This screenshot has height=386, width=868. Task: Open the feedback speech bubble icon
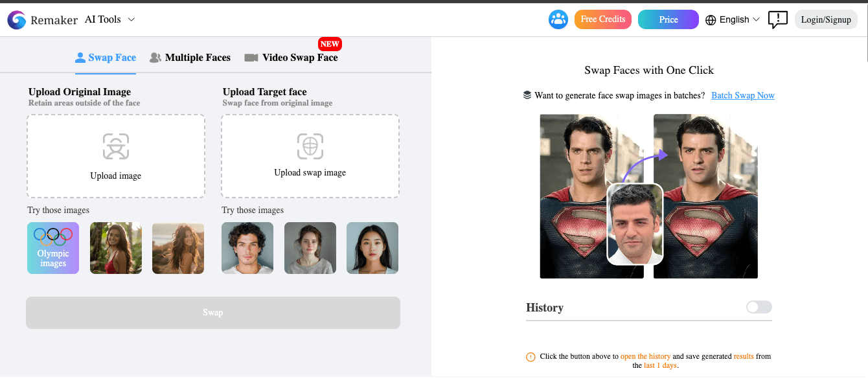(x=777, y=19)
